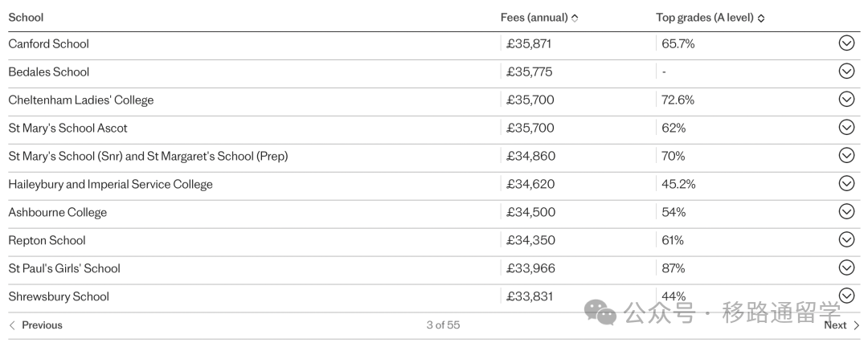Expand the Bedales School row chevron

click(846, 71)
